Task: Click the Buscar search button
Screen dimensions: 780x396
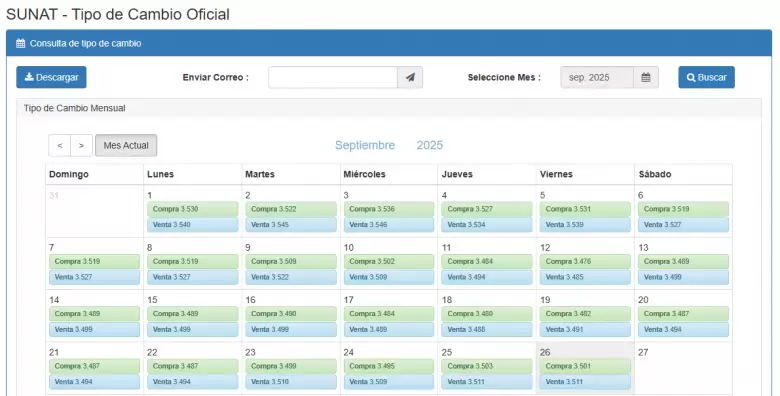Action: coord(706,77)
